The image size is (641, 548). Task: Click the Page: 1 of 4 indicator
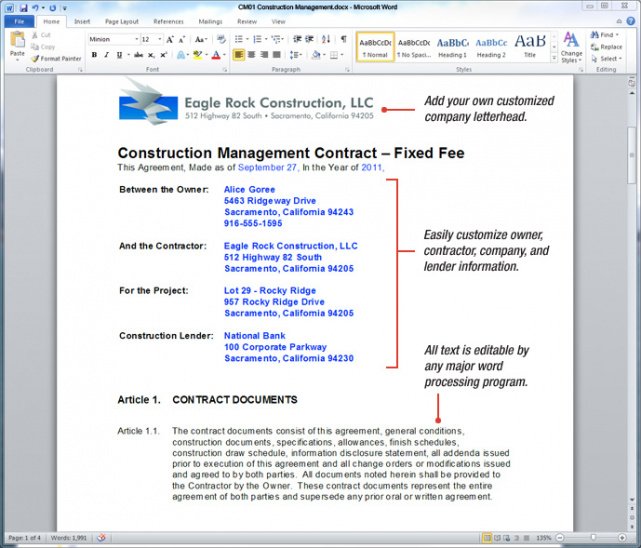(x=25, y=538)
